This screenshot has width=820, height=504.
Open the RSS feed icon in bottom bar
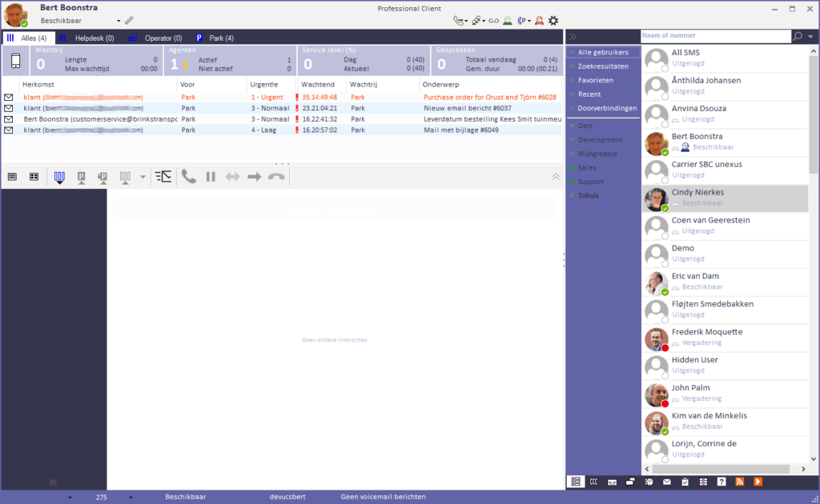coord(739,482)
